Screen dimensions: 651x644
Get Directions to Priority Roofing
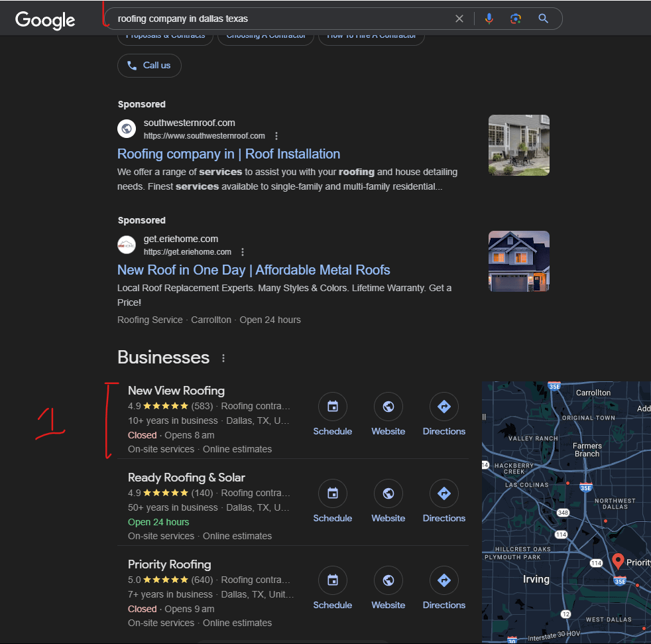pyautogui.click(x=444, y=580)
